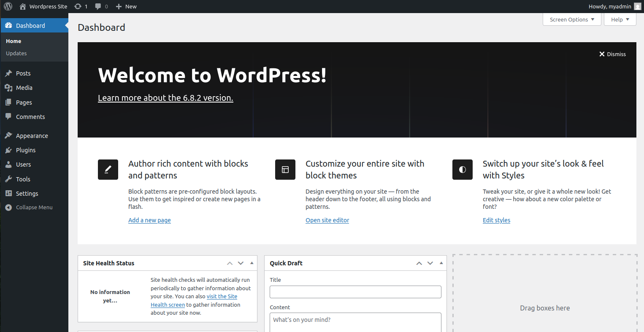Click into the Quick Draft Title field

pyautogui.click(x=355, y=292)
